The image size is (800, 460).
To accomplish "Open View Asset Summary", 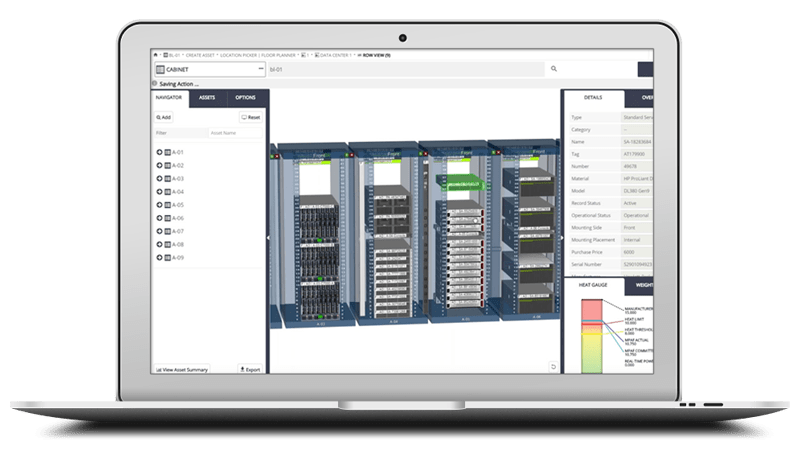I will pyautogui.click(x=183, y=369).
